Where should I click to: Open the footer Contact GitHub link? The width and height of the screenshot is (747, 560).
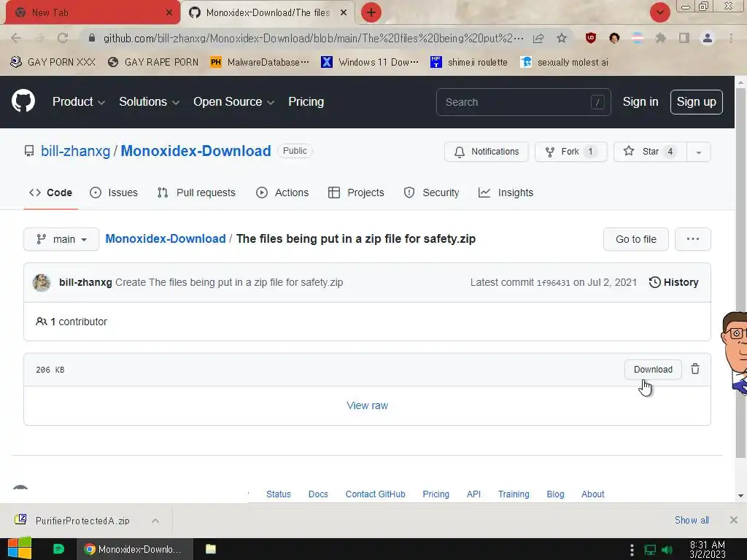(x=376, y=494)
